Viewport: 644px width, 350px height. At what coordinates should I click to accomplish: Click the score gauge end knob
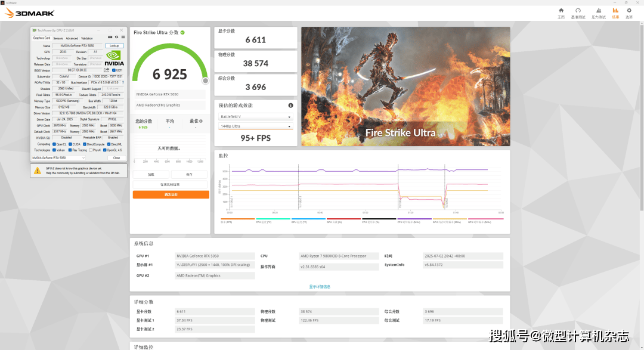[x=205, y=80]
